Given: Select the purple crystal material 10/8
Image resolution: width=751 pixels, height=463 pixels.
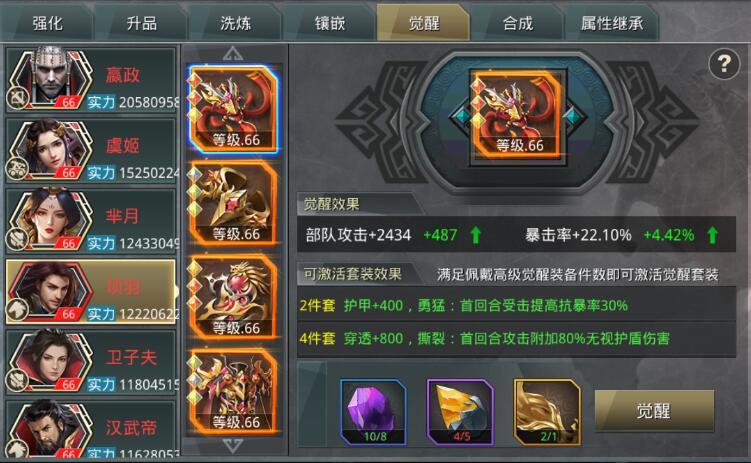Looking at the screenshot, I should (x=373, y=412).
